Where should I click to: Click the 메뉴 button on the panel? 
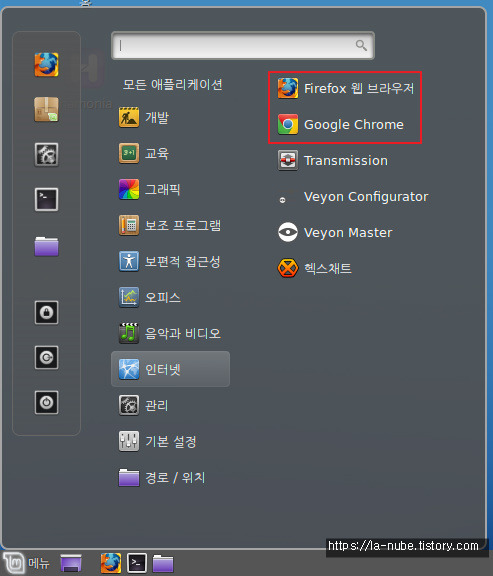[x=26, y=563]
